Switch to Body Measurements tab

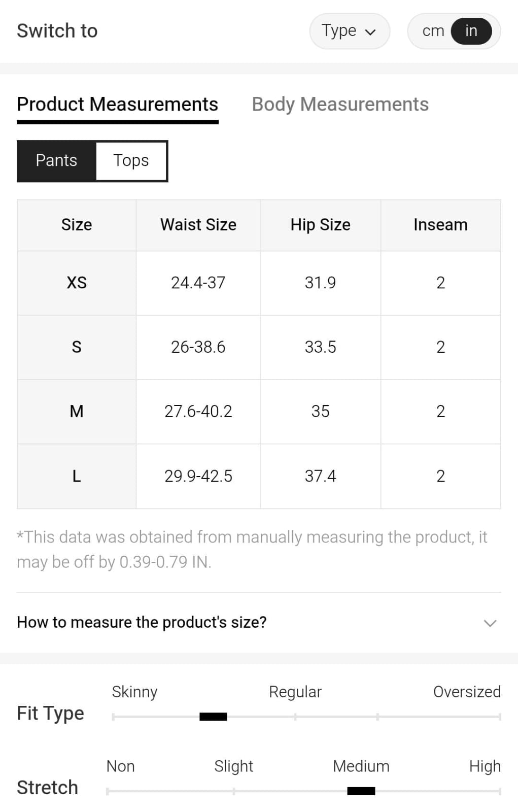tap(340, 105)
